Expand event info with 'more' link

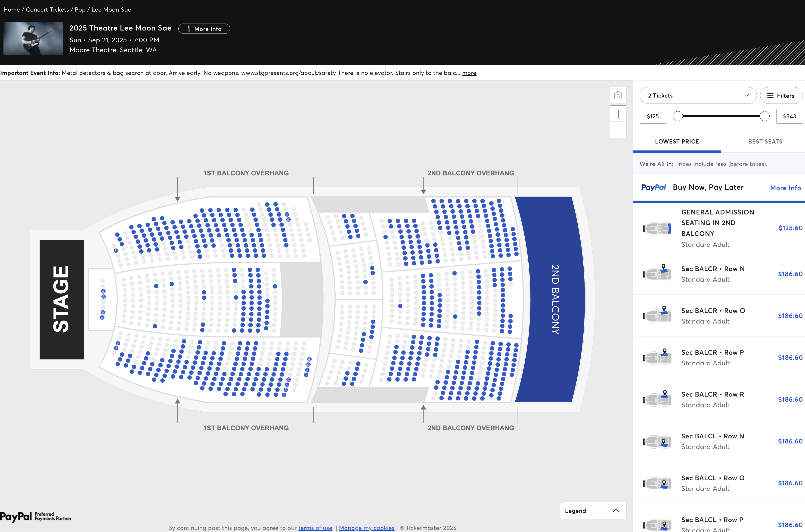point(469,73)
